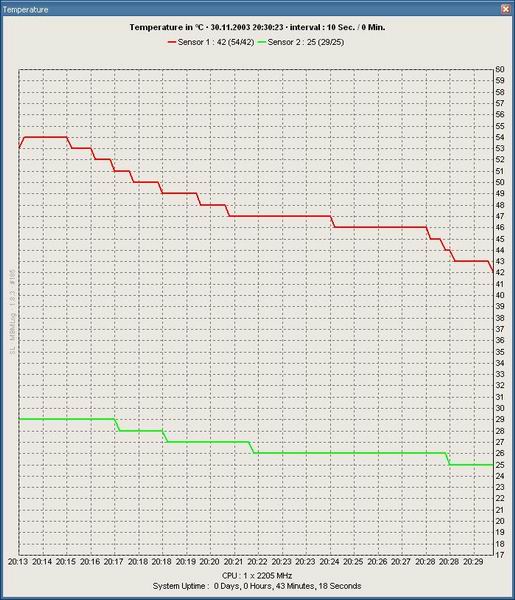Click the 20:22 time axis label
Viewport: 515px width, 600px height.
(257, 562)
